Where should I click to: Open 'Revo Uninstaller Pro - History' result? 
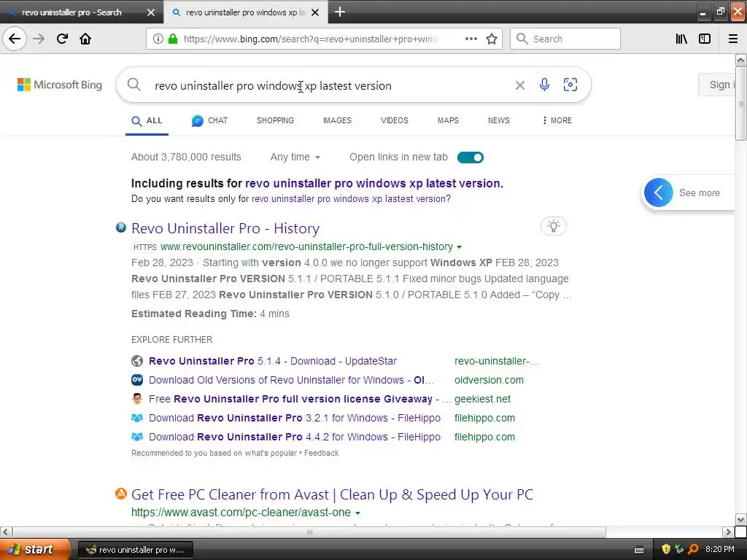(x=225, y=228)
